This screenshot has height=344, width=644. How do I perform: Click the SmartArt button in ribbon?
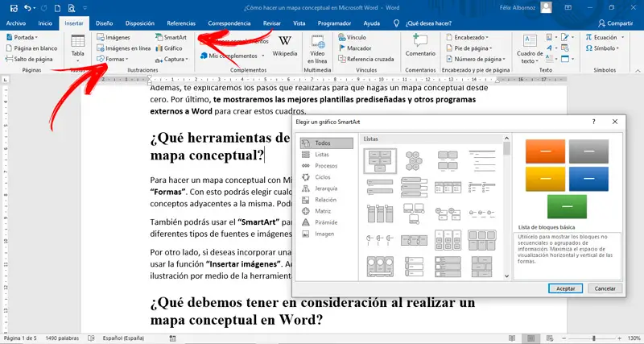171,37
